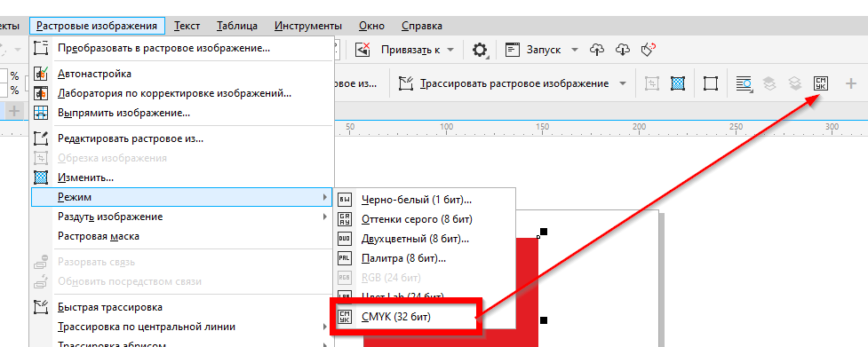The image size is (868, 347).
Task: Click the greyed Обрезка изображения entry
Action: click(182, 158)
